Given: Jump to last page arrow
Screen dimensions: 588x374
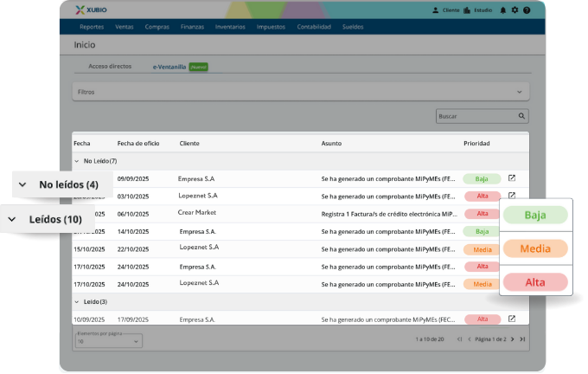Looking at the screenshot, I should click(x=522, y=339).
